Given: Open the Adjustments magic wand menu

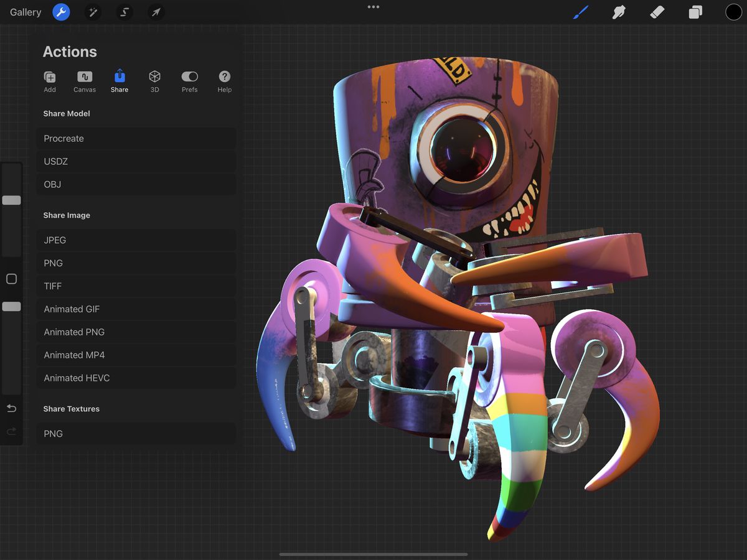Looking at the screenshot, I should pos(93,12).
